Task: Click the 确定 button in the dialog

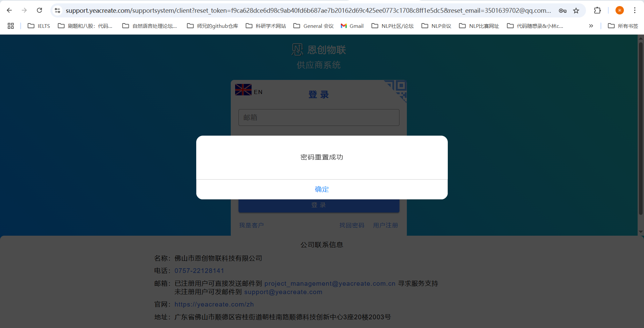Action: [x=322, y=189]
